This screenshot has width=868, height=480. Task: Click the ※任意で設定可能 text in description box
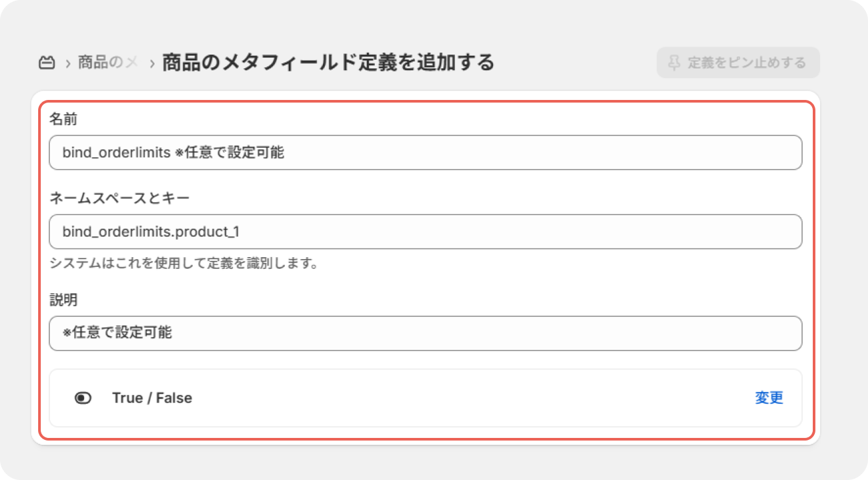(x=117, y=333)
